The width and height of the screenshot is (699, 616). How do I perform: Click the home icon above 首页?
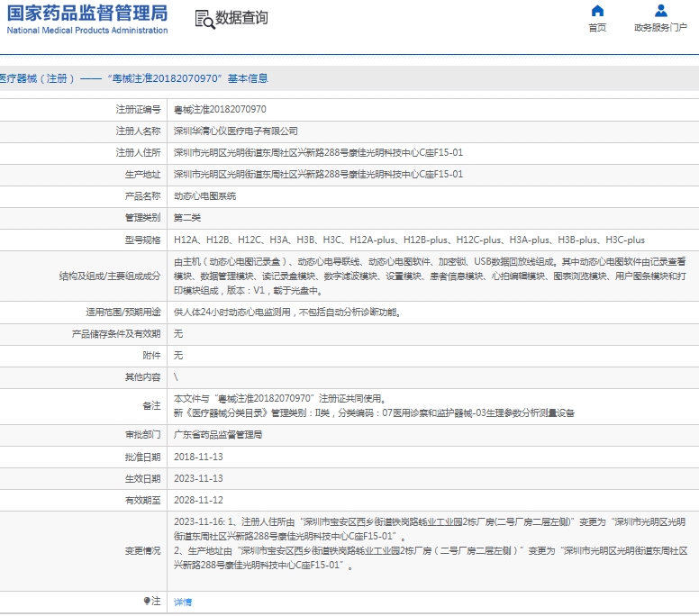(597, 11)
